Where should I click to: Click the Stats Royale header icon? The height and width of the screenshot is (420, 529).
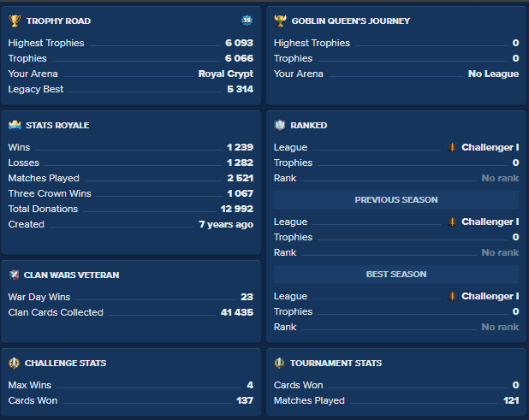coord(14,125)
